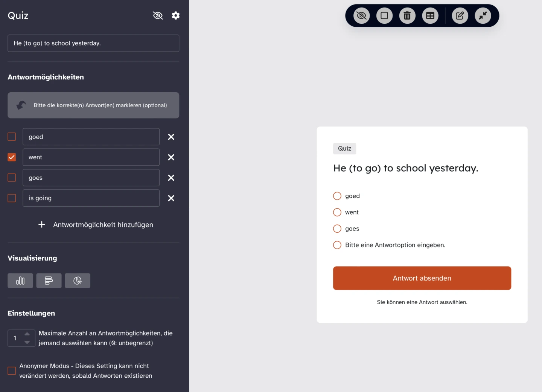Select horizontal bar chart visualization
Image resolution: width=542 pixels, height=392 pixels.
point(49,281)
